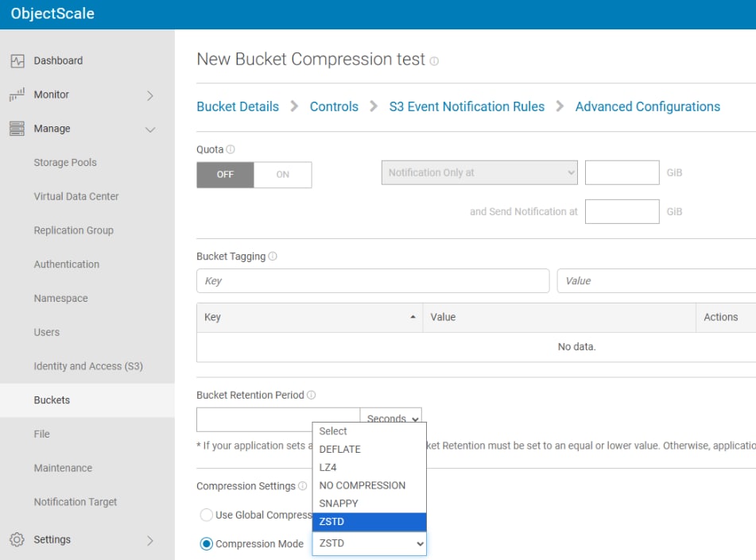Open Replication Group page
The image size is (756, 560).
[73, 230]
